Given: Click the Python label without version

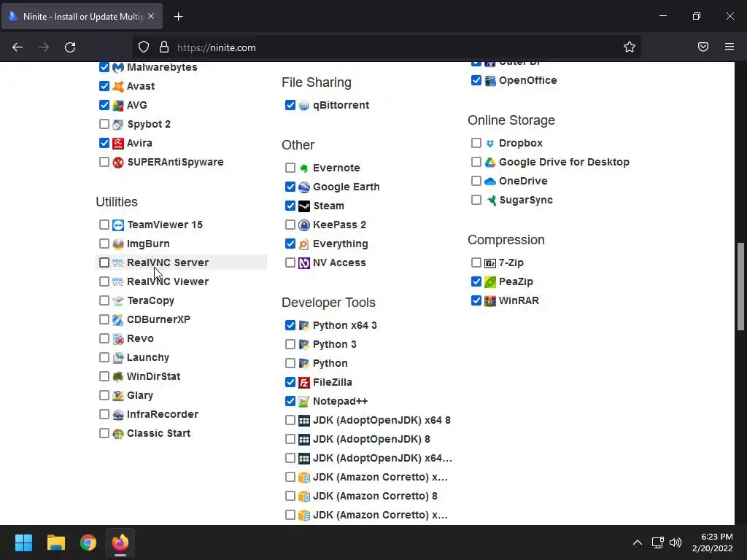Looking at the screenshot, I should 330,363.
